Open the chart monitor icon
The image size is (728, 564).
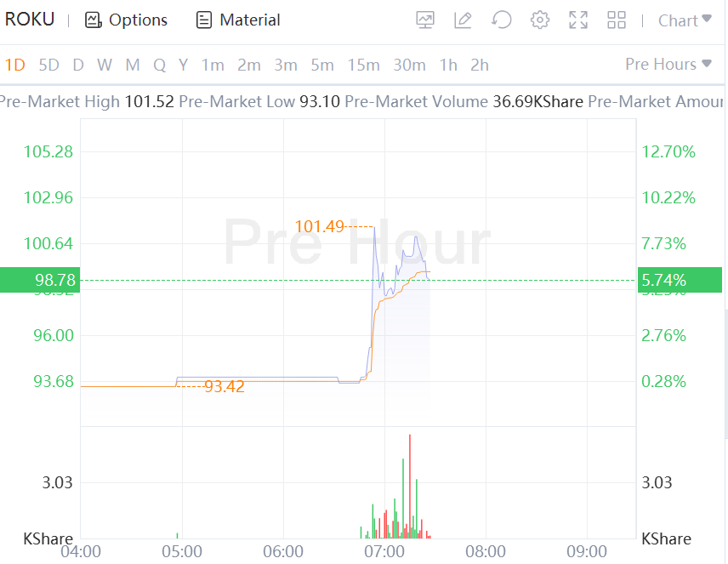coord(426,20)
